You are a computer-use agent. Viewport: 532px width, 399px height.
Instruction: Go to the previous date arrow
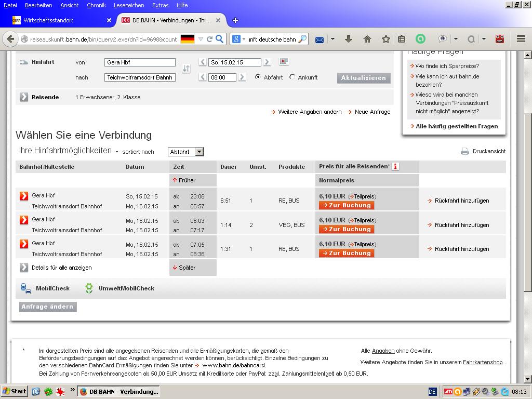coord(203,62)
